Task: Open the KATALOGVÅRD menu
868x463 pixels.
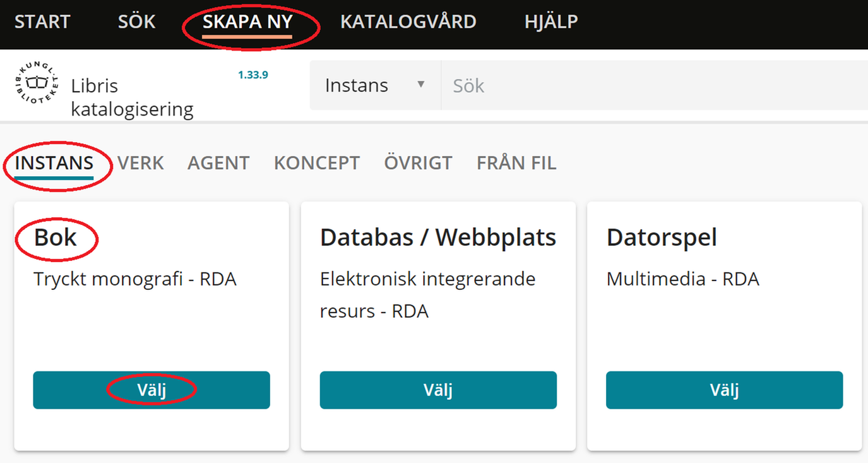Action: (x=408, y=21)
